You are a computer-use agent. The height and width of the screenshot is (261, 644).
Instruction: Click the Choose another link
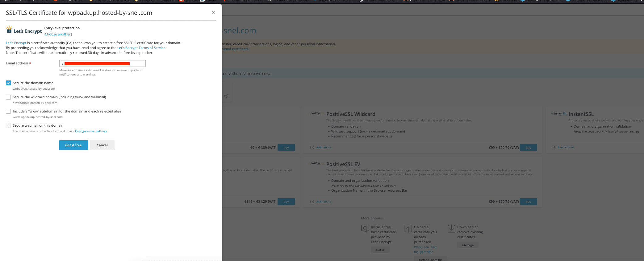coord(58,34)
